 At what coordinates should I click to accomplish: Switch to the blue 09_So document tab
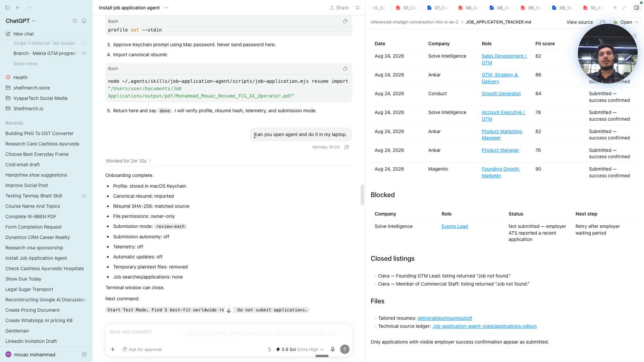tap(562, 8)
